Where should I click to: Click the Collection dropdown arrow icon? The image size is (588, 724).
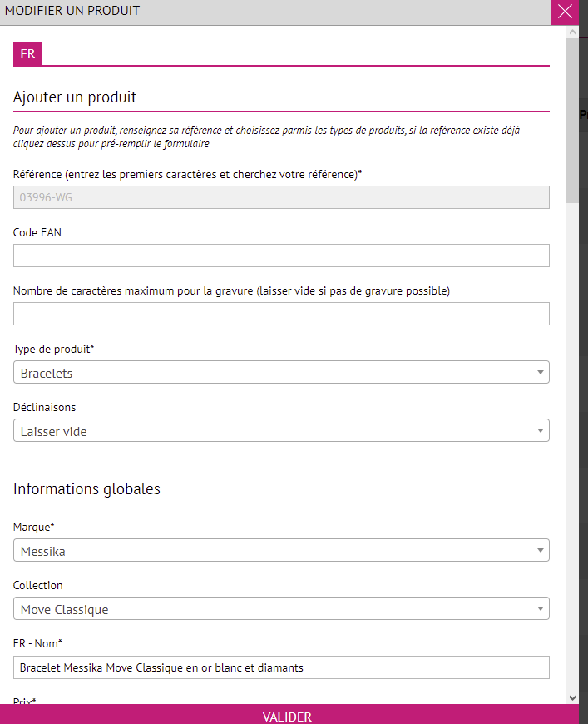(540, 608)
